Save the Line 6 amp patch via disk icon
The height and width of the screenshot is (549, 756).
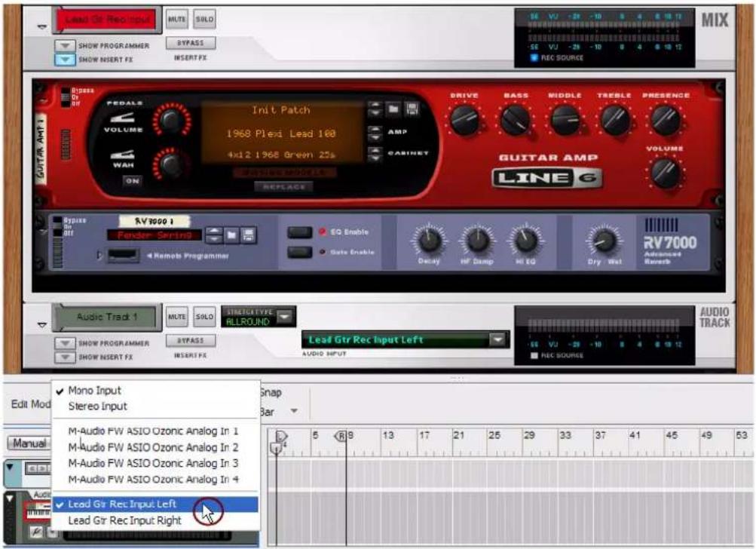pos(412,109)
